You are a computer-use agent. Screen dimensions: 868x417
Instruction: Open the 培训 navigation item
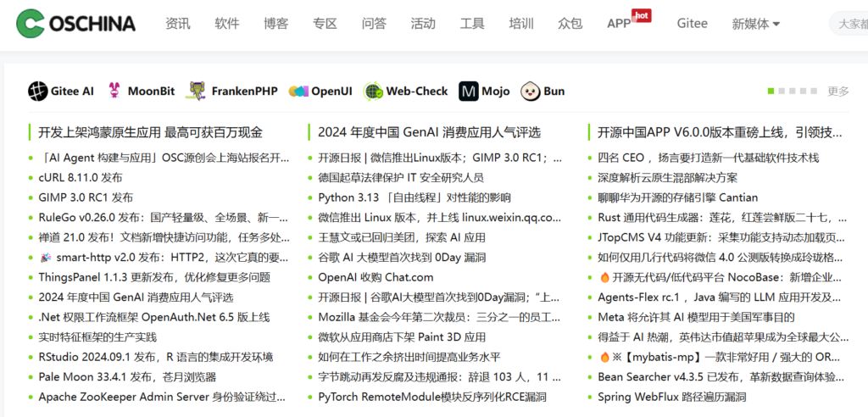521,23
